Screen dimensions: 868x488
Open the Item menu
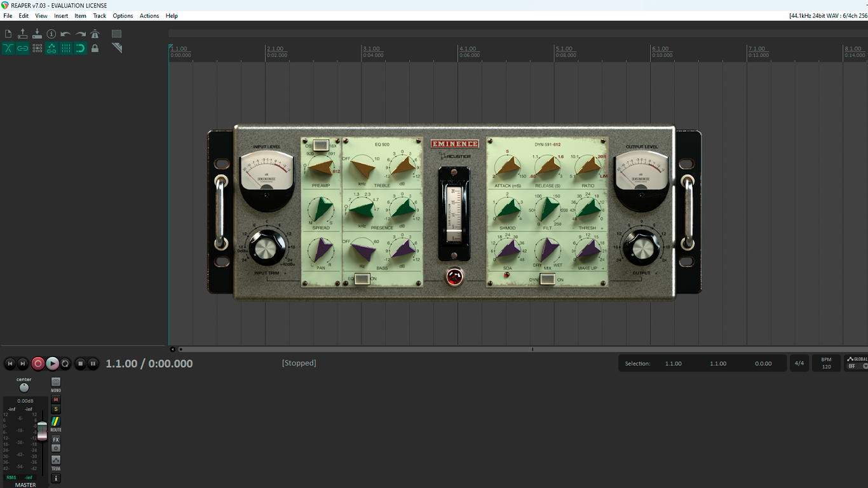(81, 16)
